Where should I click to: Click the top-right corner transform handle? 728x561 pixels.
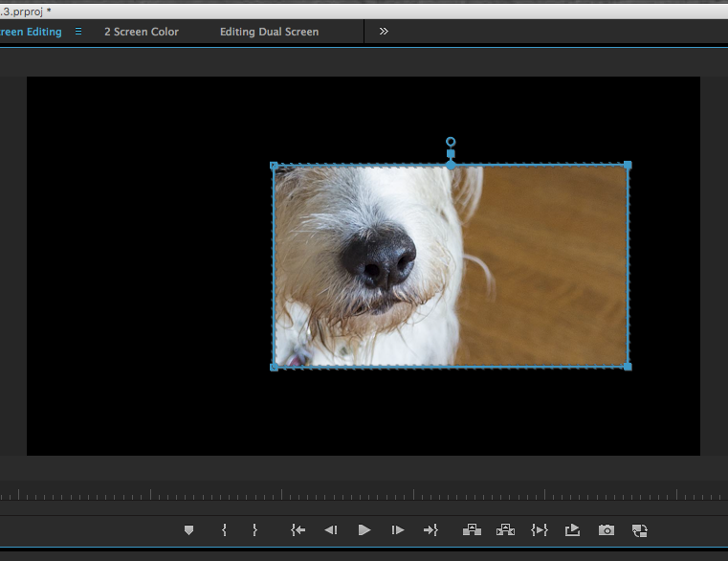[x=628, y=166]
